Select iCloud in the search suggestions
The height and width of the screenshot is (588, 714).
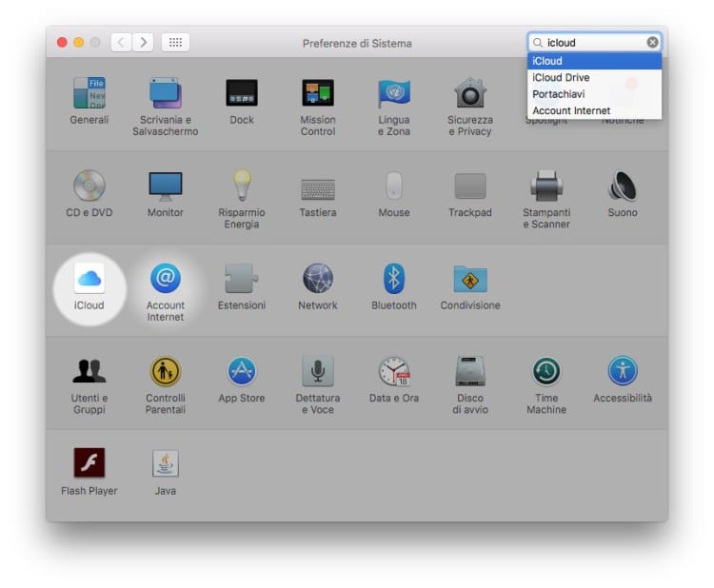coord(594,61)
